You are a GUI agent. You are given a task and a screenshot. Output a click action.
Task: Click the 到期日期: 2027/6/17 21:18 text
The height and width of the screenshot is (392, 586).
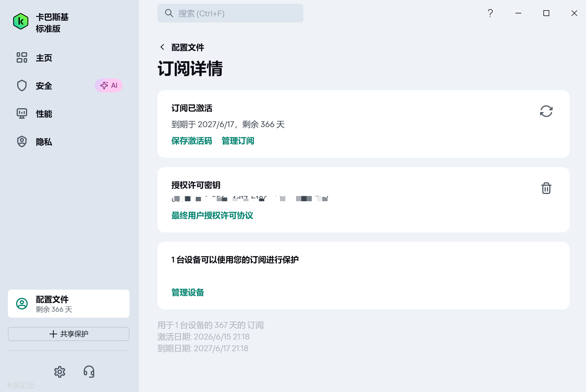tap(203, 349)
